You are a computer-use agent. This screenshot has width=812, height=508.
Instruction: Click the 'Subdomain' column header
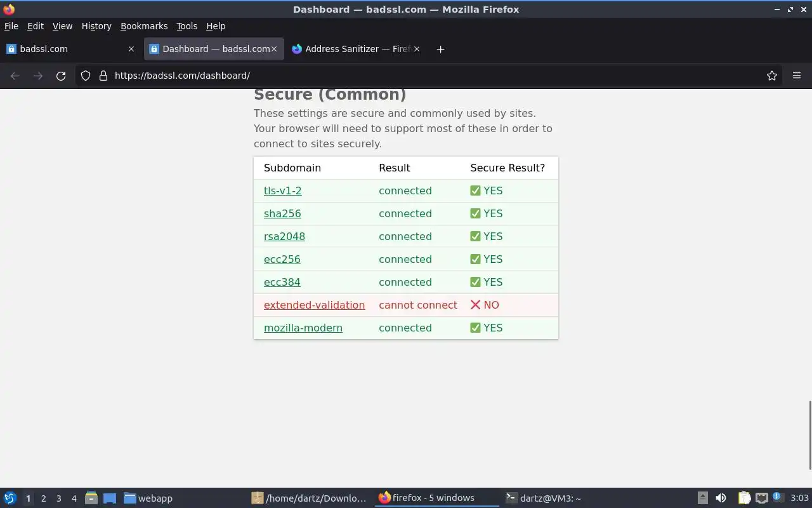tap(292, 168)
